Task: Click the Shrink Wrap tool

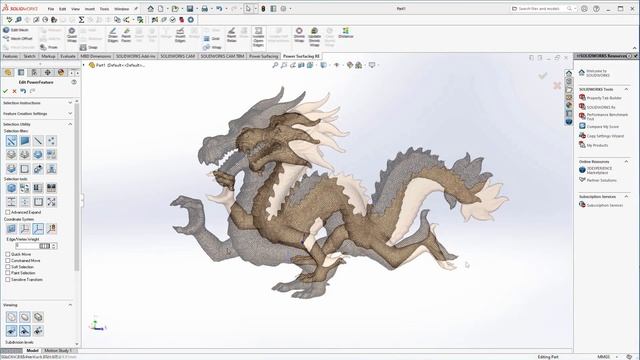Action: click(x=299, y=35)
